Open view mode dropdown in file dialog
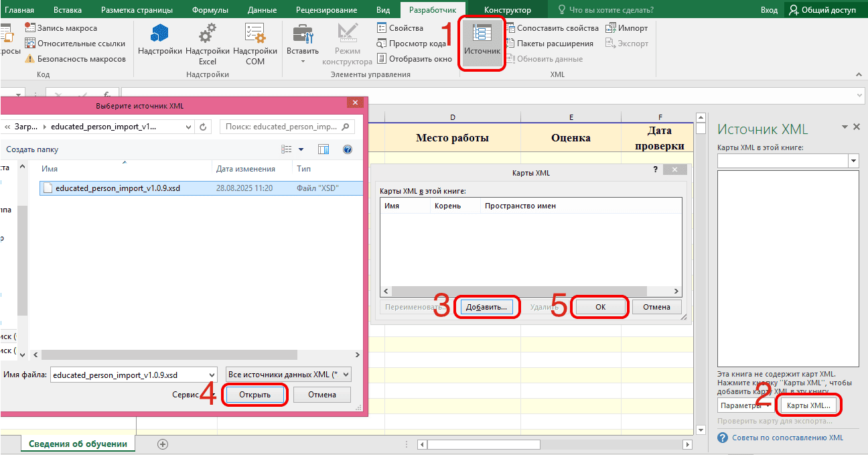 tap(301, 149)
